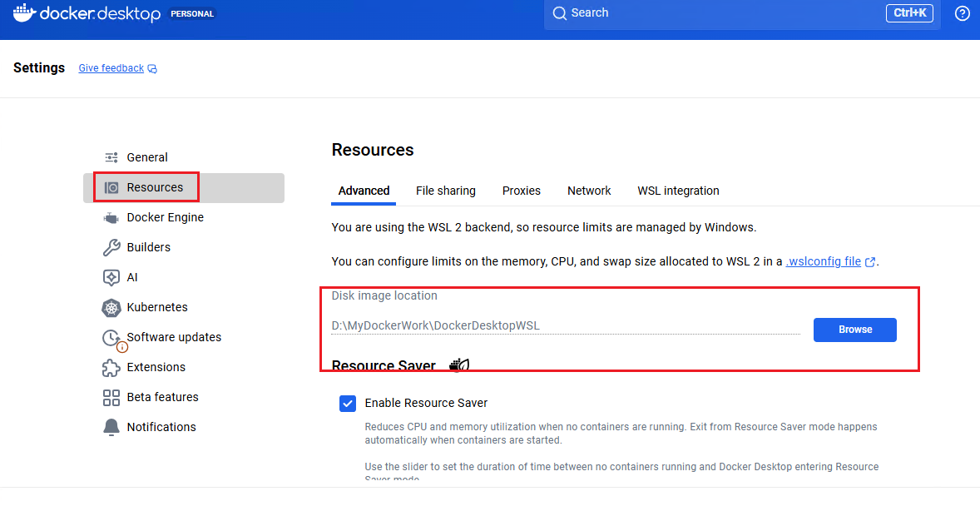Click the Software updates clock icon
The image size is (980, 516).
(x=111, y=338)
